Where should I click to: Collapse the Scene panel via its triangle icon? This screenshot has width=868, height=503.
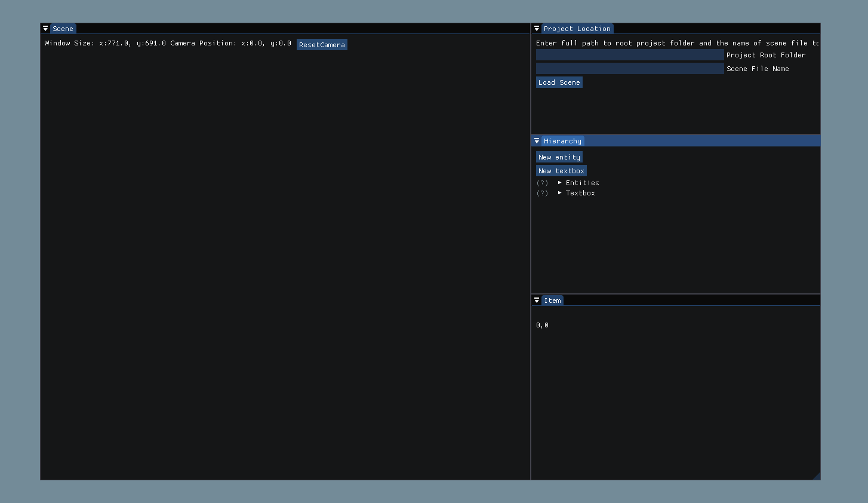(x=45, y=28)
